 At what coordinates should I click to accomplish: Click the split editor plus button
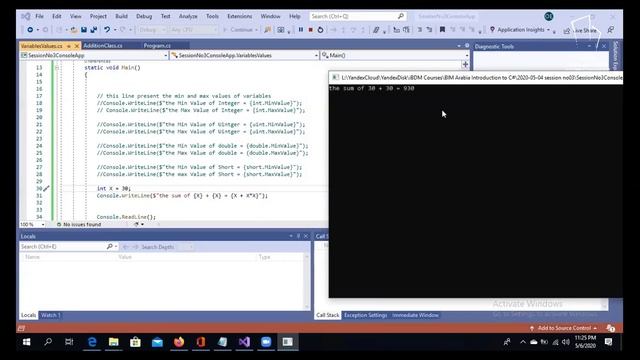[x=465, y=64]
